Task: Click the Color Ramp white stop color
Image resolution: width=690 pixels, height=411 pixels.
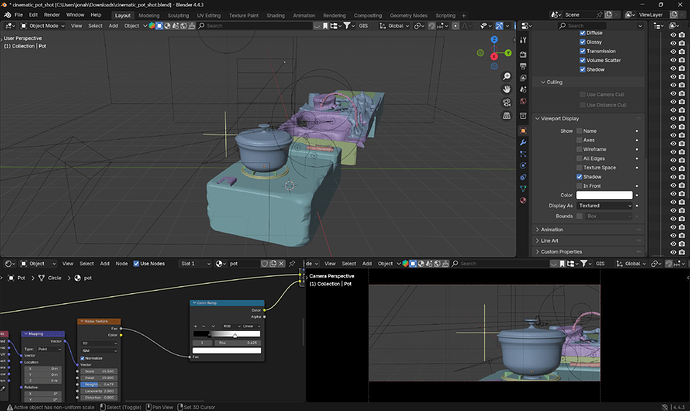Action: click(227, 351)
